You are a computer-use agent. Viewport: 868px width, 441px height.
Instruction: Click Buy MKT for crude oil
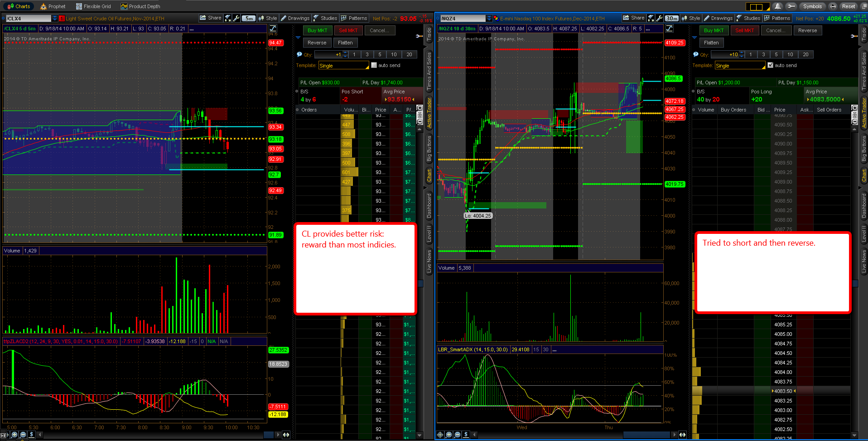[317, 30]
